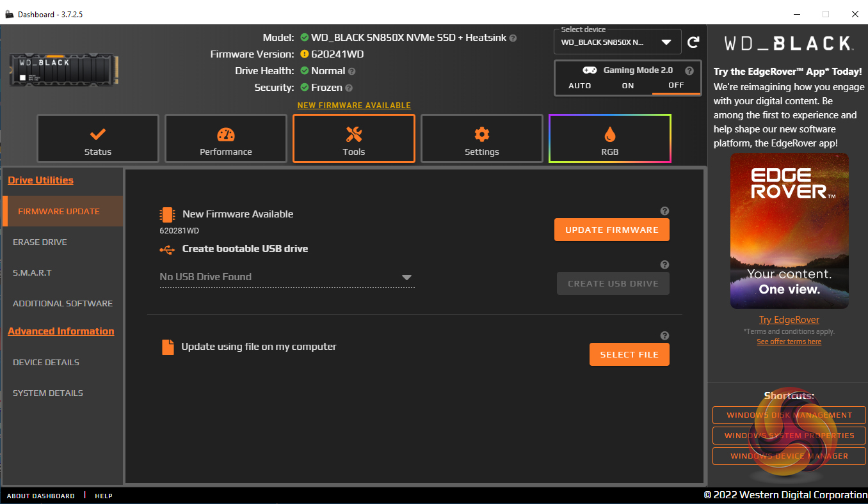The width and height of the screenshot is (868, 504).
Task: Click the Model status check icon
Action: (305, 38)
